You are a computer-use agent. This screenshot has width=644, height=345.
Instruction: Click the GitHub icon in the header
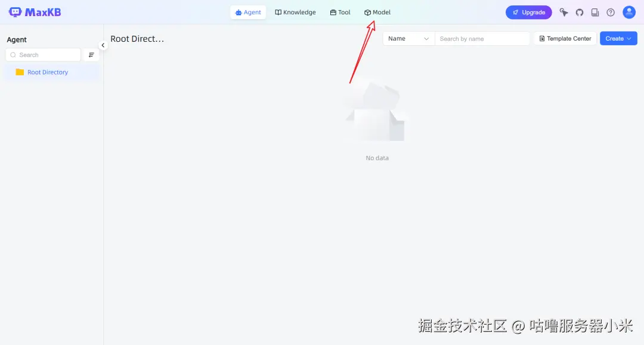pyautogui.click(x=579, y=12)
